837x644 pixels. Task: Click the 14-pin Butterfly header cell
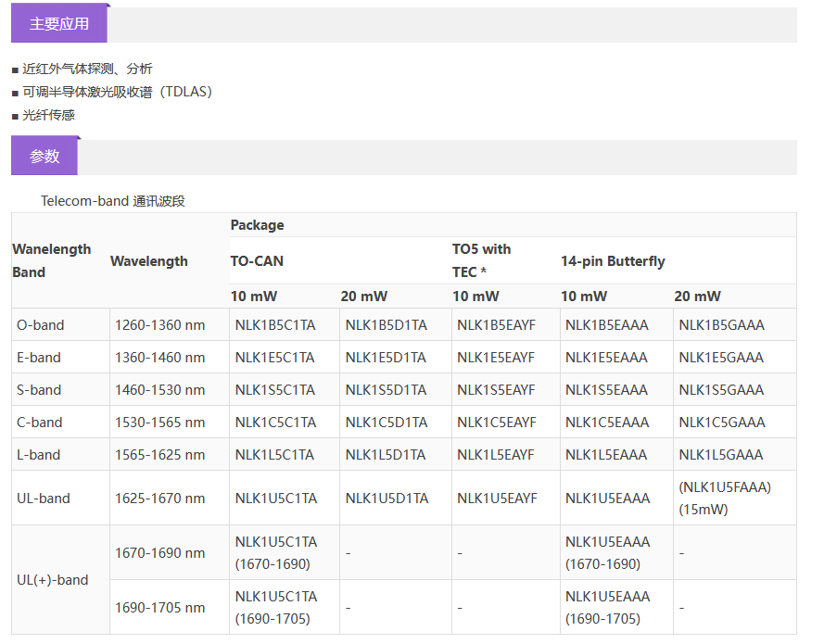coord(613,261)
